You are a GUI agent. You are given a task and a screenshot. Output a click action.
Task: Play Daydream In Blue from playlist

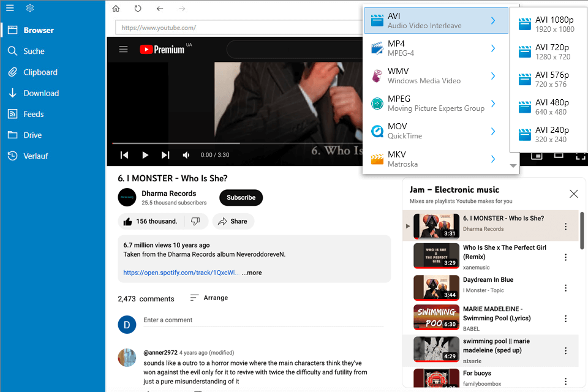[x=491, y=288]
